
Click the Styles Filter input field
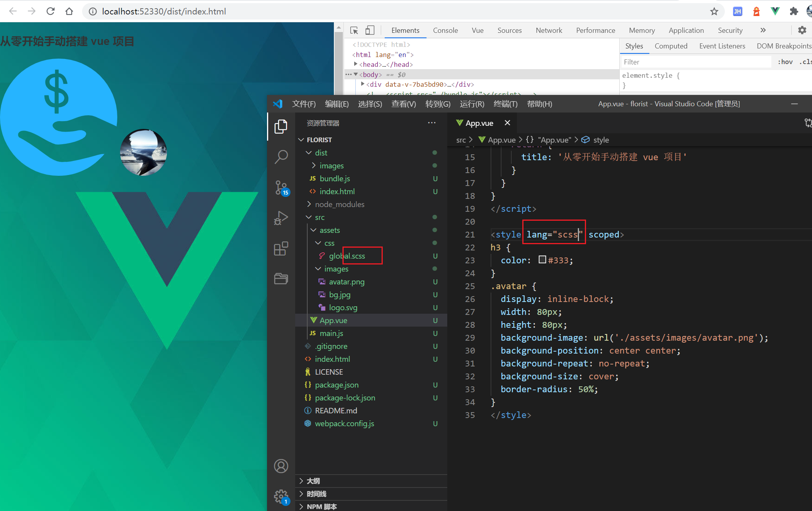pyautogui.click(x=696, y=62)
